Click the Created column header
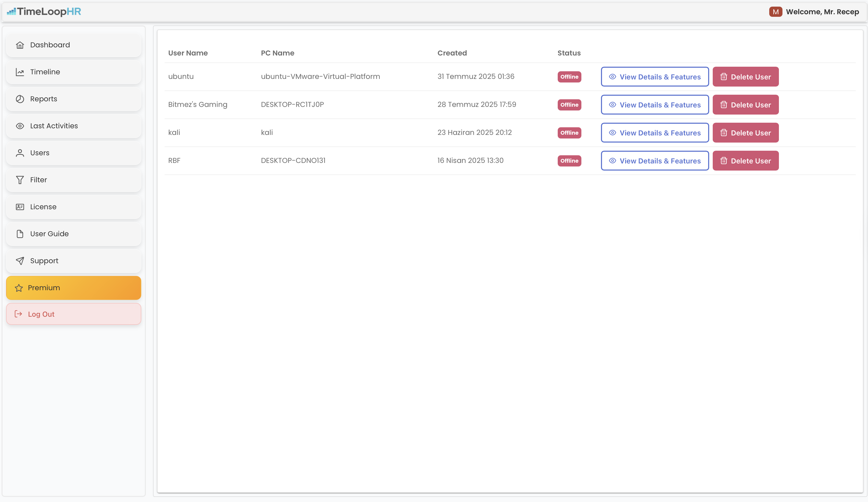 click(452, 53)
